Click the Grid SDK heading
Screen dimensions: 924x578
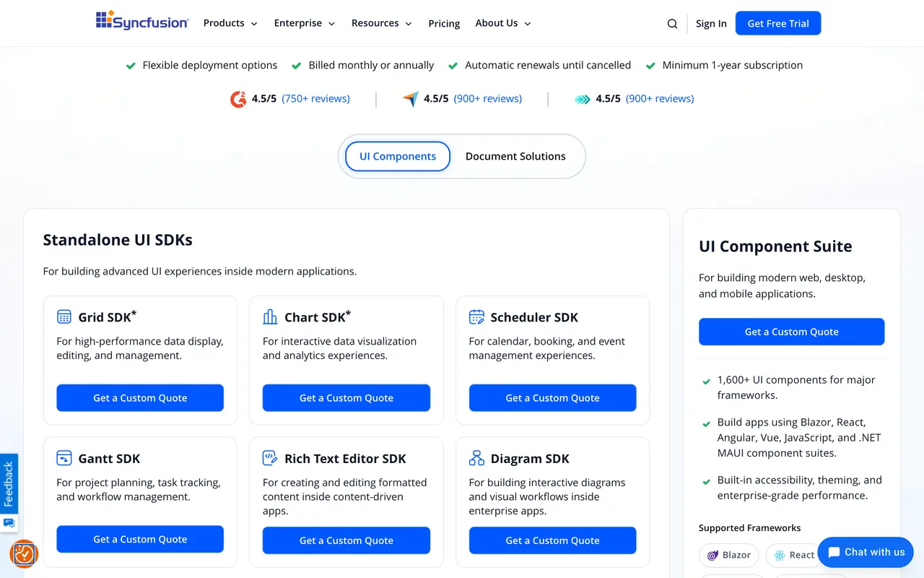point(107,316)
